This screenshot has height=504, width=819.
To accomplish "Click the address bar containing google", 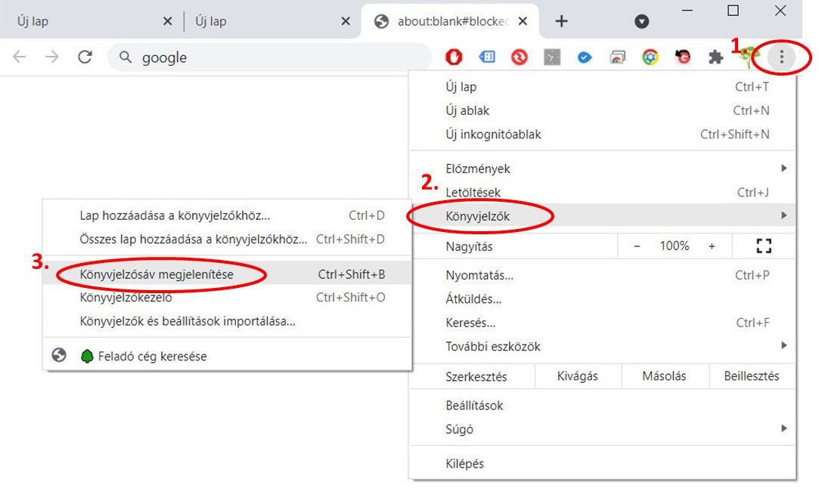I will point(272,57).
